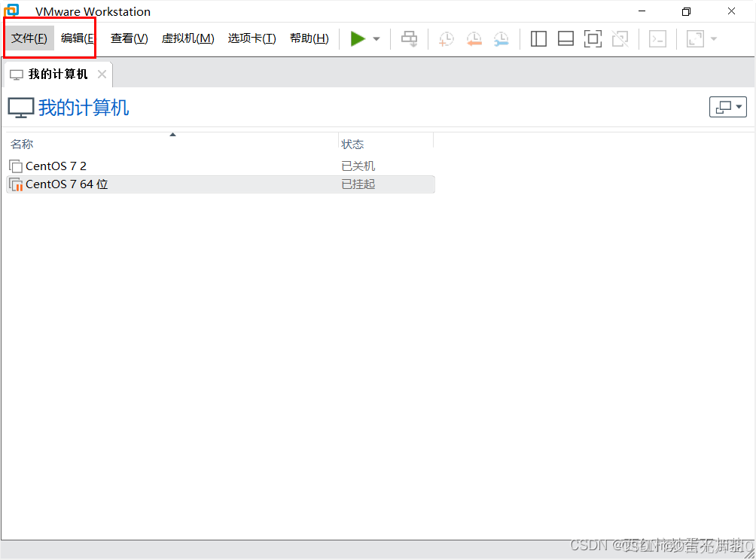
Task: Take a snapshot with the clock-plus icon
Action: (447, 38)
